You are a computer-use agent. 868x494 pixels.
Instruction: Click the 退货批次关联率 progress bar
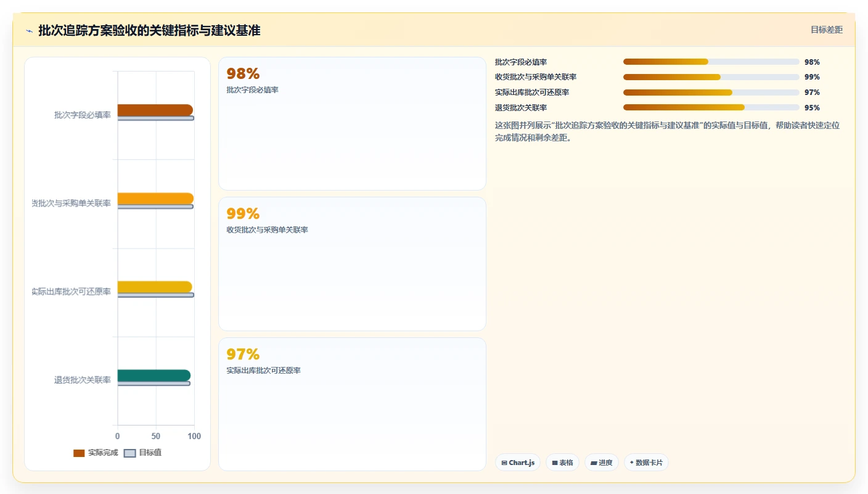tap(711, 107)
